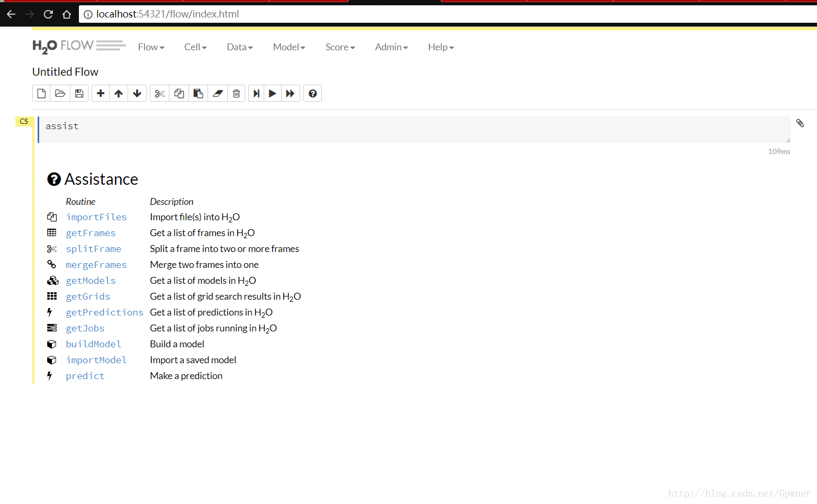Select the splitFrame routine link
The image size is (817, 504).
coord(94,249)
